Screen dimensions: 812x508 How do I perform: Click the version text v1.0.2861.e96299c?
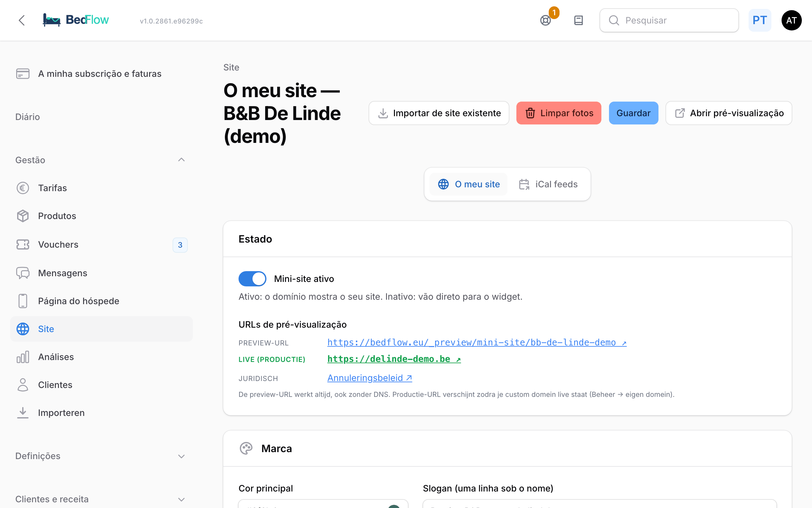[x=171, y=21]
